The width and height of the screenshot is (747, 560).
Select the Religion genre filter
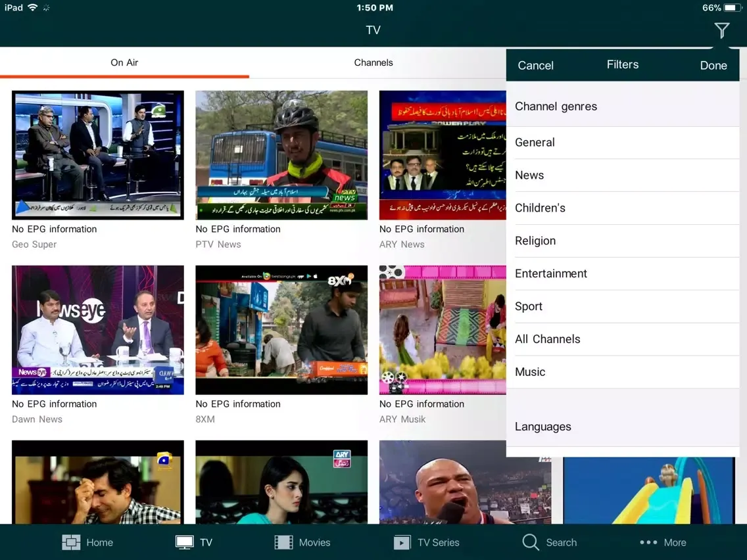point(623,241)
